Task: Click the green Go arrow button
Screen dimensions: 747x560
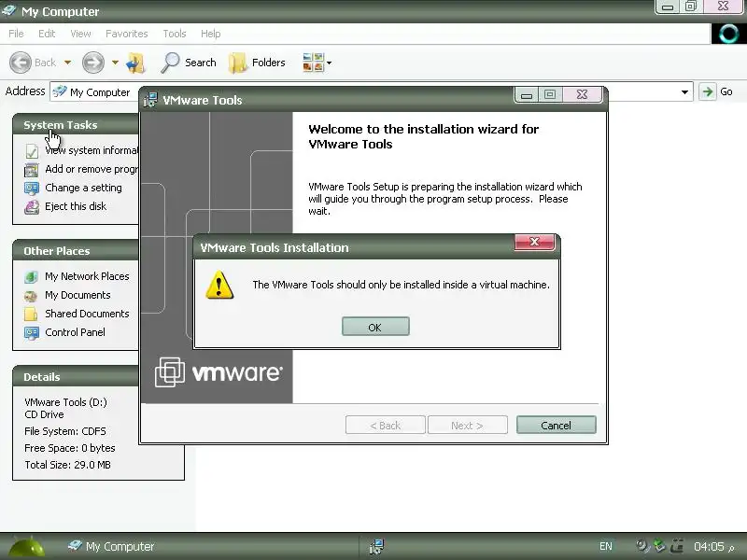Action: [x=708, y=91]
